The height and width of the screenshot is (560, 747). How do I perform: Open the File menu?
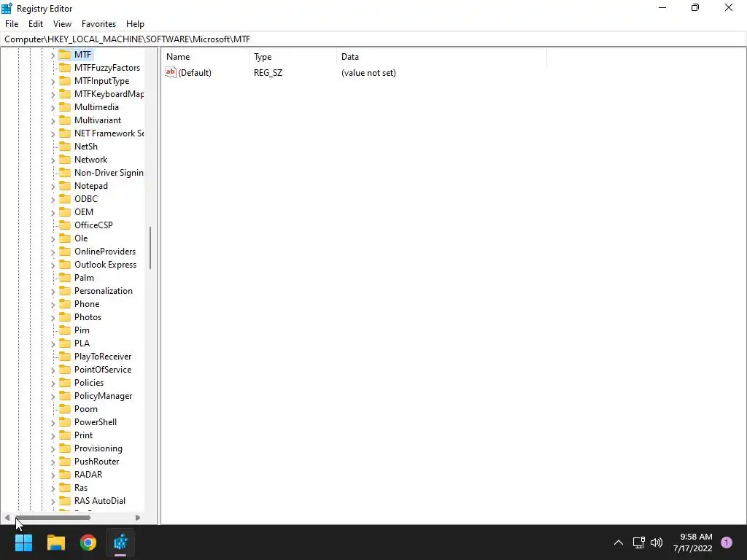point(12,24)
